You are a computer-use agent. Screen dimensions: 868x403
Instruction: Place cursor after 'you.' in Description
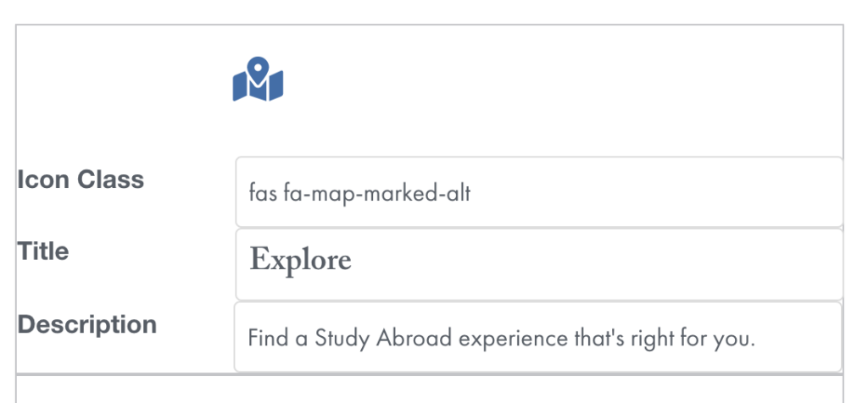pos(756,339)
